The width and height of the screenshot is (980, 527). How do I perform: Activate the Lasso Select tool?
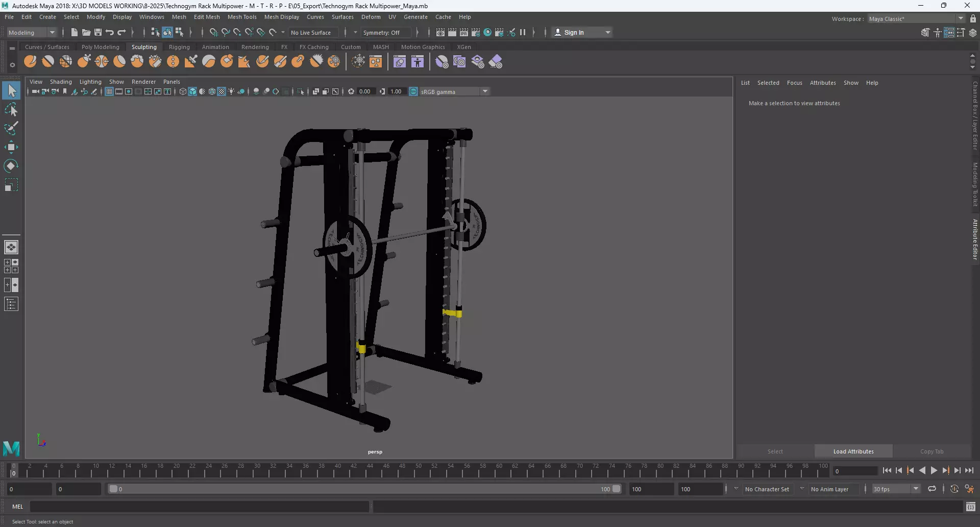pos(11,110)
